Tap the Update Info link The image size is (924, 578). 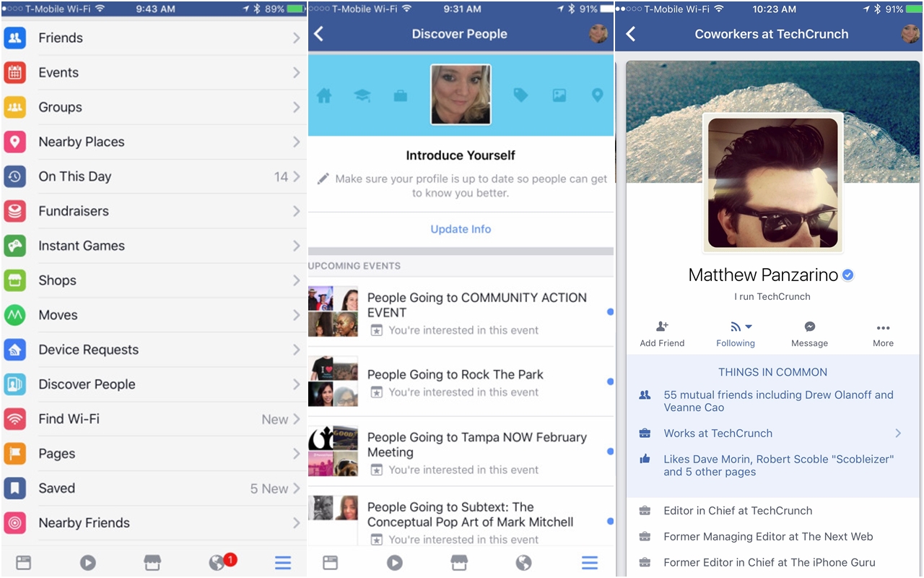[461, 229]
